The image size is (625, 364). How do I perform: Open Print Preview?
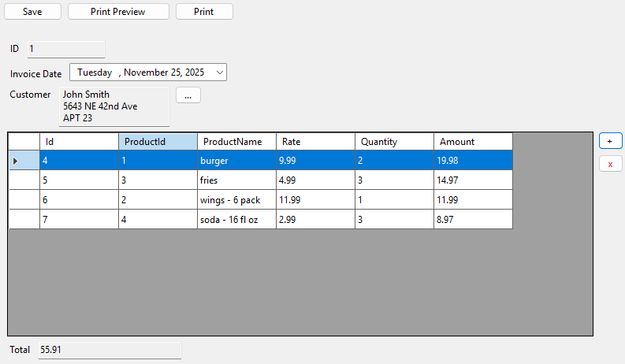tap(118, 12)
